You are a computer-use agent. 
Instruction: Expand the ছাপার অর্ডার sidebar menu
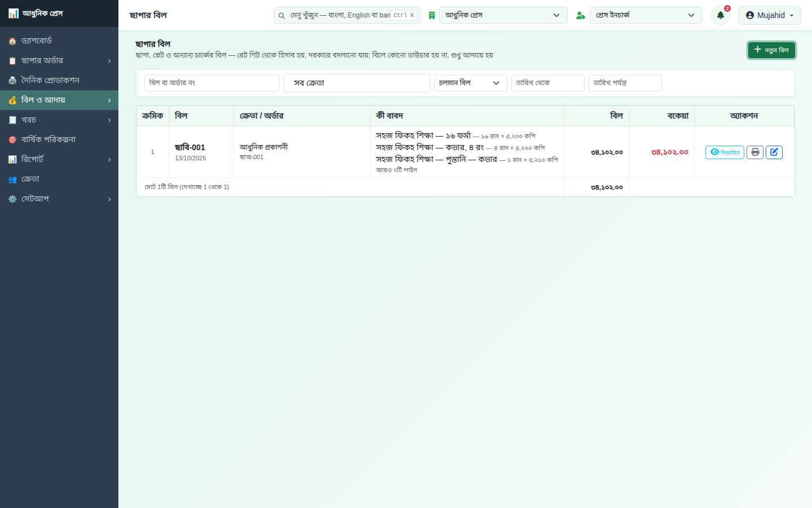pyautogui.click(x=59, y=60)
